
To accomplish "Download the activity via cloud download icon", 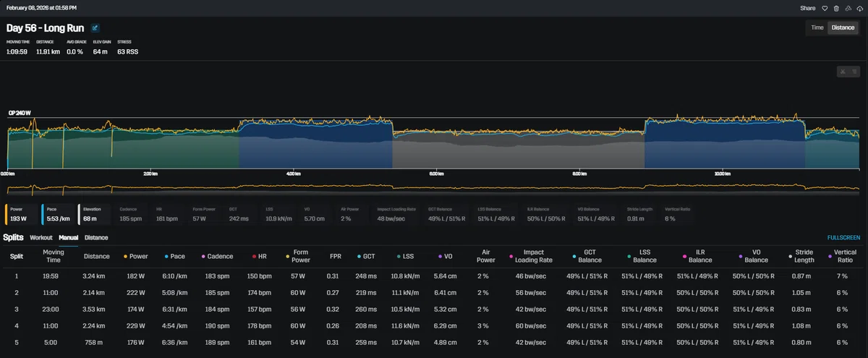I will pyautogui.click(x=859, y=8).
